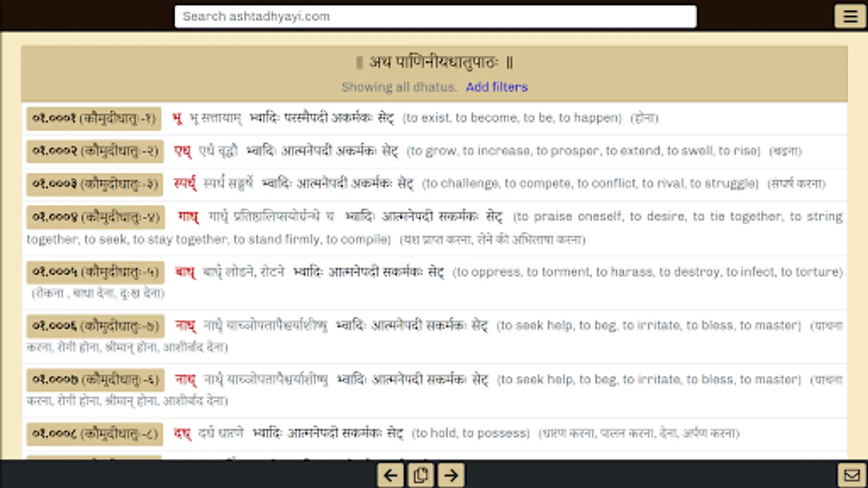Open the गाध् dhatu entry

click(187, 216)
